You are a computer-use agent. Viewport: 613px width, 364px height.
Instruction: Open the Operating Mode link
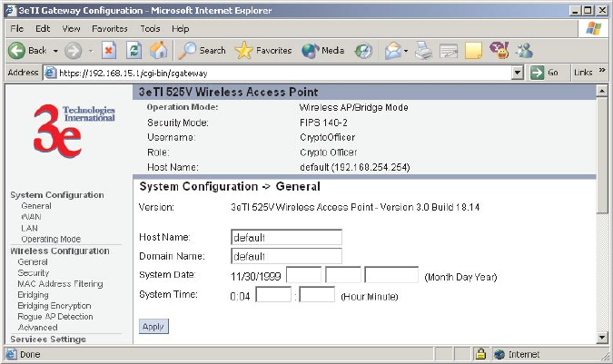click(x=51, y=239)
